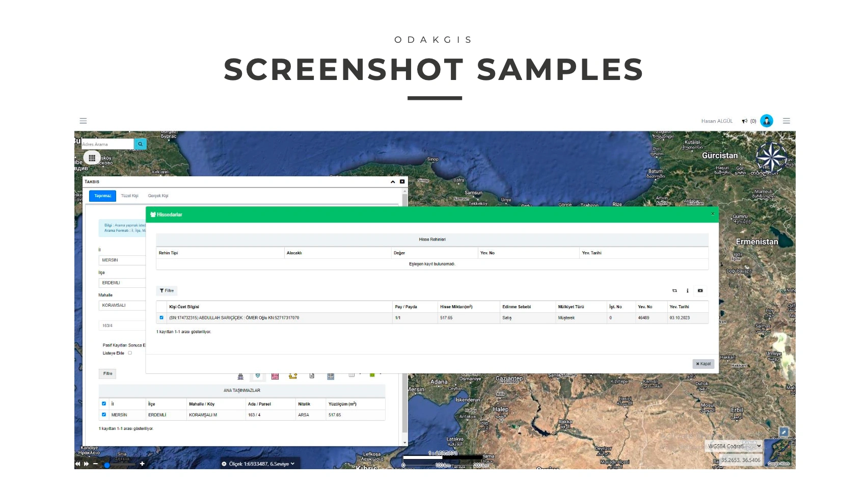The width and height of the screenshot is (868, 486).
Task: Click the zoom in plus icon
Action: tap(142, 464)
